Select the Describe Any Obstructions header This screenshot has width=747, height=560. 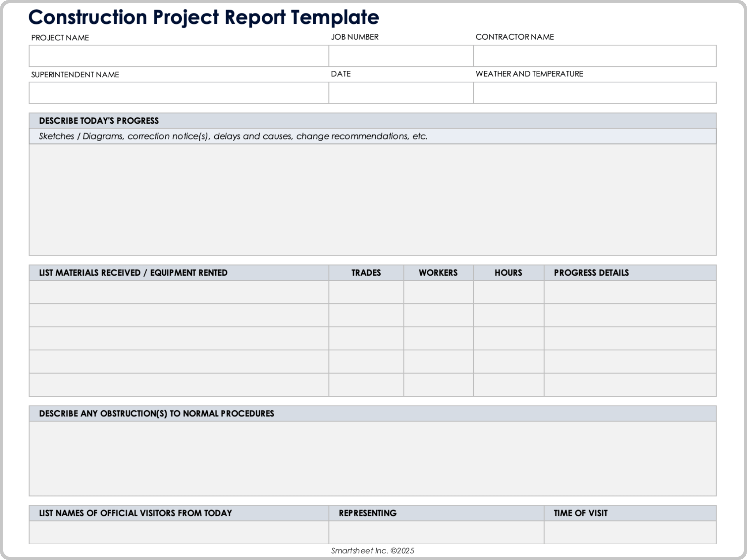[156, 413]
